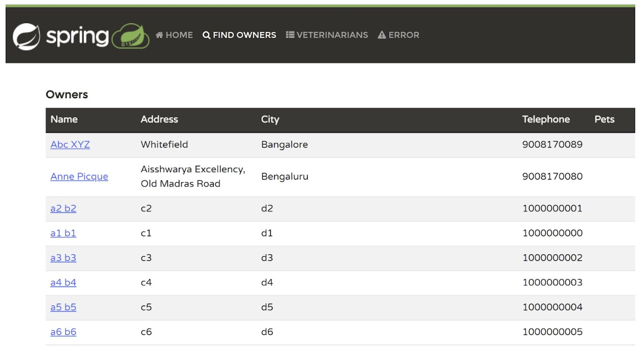644x356 pixels.
Task: Click the magnifier icon beside FIND OWNERS
Action: [206, 35]
